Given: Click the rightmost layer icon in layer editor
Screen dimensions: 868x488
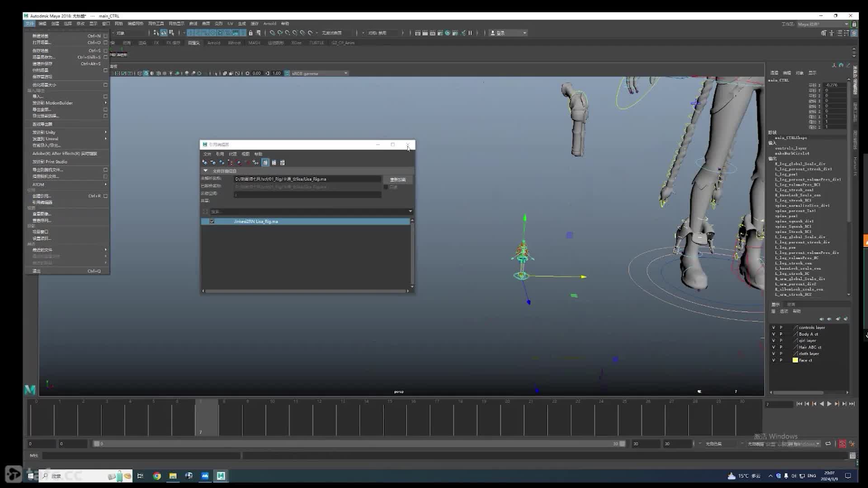Looking at the screenshot, I should pyautogui.click(x=845, y=319).
